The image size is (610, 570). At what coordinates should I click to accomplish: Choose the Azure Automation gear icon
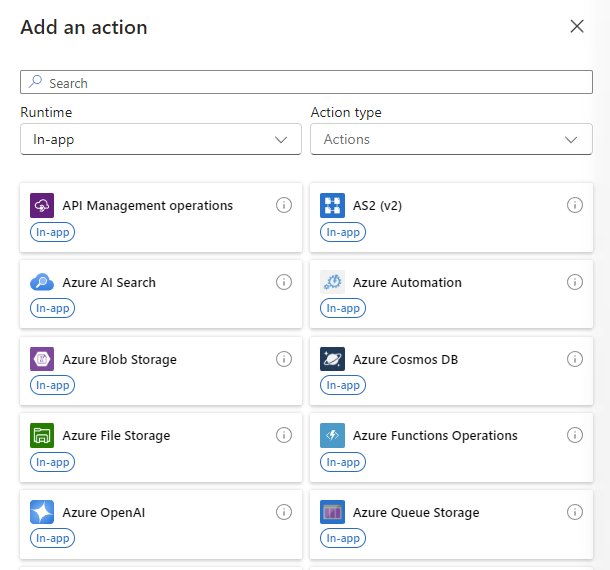click(x=332, y=283)
